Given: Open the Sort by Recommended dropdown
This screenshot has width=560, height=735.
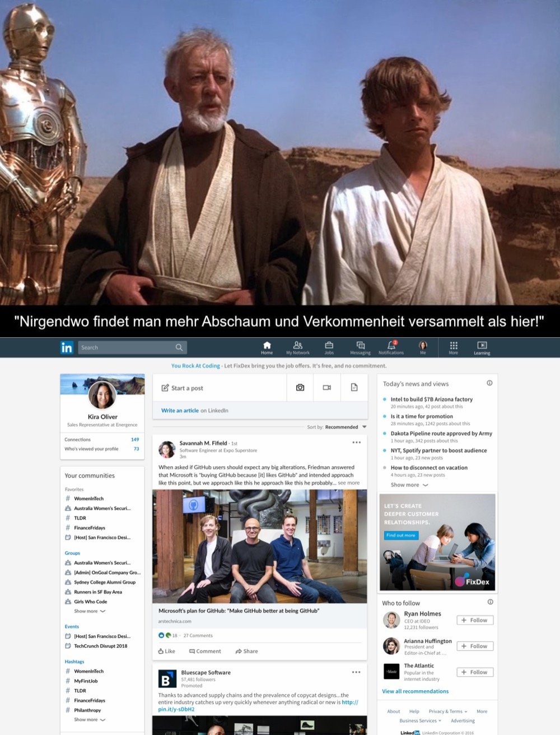Looking at the screenshot, I should [346, 427].
